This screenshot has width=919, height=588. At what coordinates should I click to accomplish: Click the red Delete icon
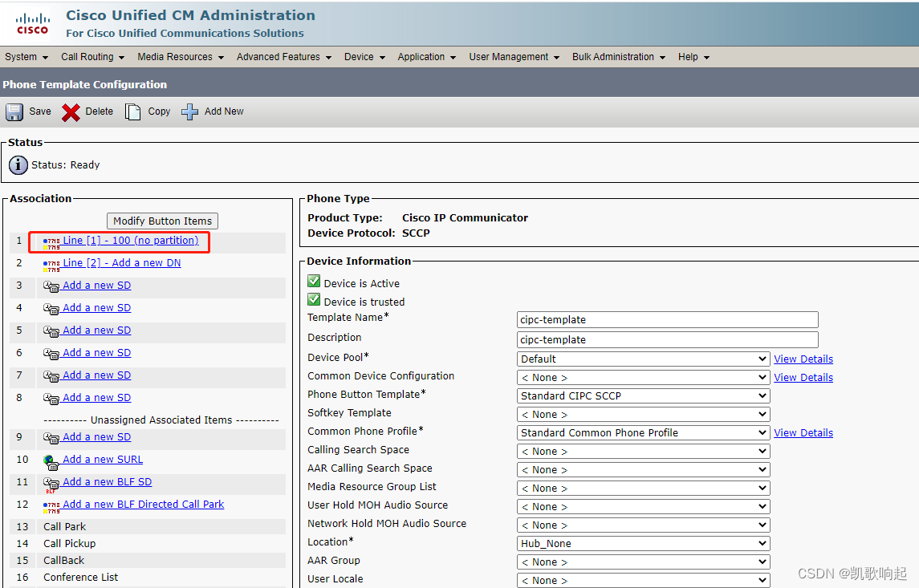71,112
